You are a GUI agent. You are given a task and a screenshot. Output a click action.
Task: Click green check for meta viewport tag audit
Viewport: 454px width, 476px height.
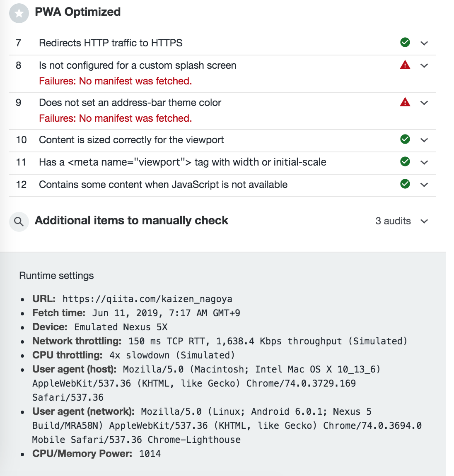405,161
